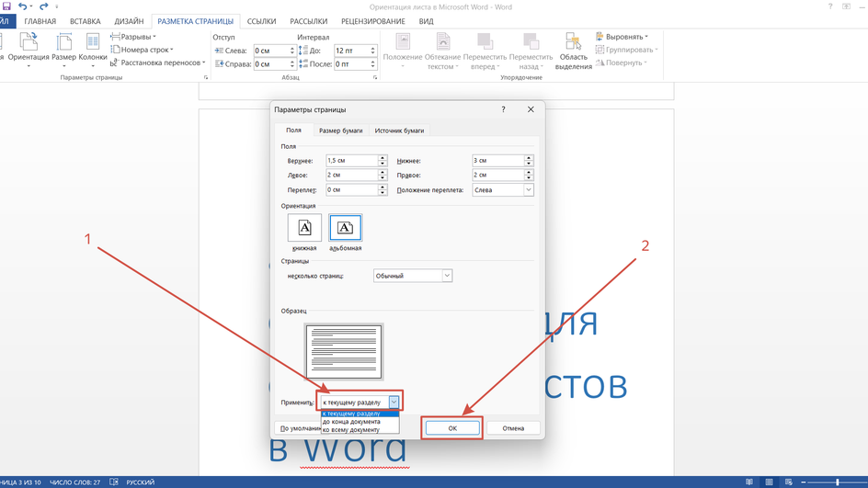This screenshot has width=868, height=488.
Task: Click the Отмена cancel button
Action: (x=513, y=428)
